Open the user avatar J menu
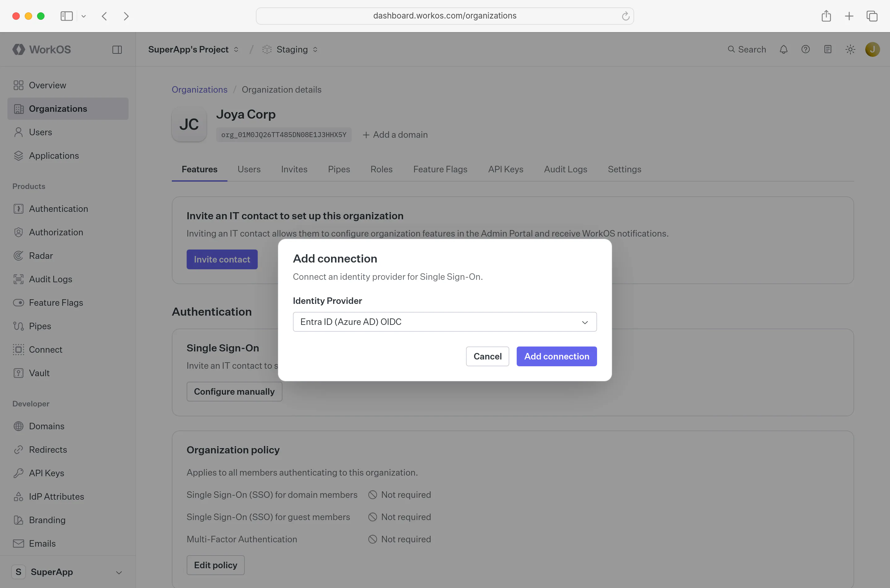This screenshot has width=890, height=588. coord(872,49)
